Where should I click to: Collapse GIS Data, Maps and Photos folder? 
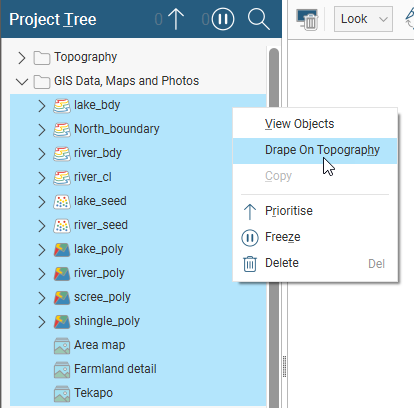pos(22,81)
